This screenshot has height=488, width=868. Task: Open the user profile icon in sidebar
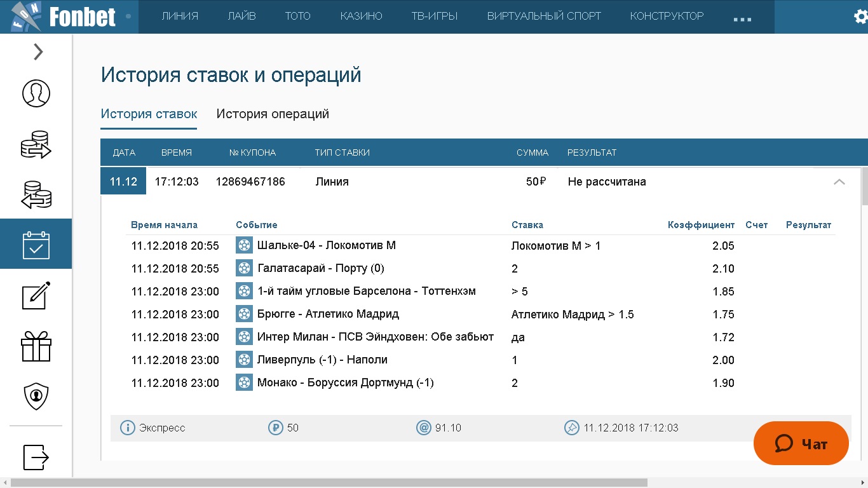pyautogui.click(x=36, y=93)
